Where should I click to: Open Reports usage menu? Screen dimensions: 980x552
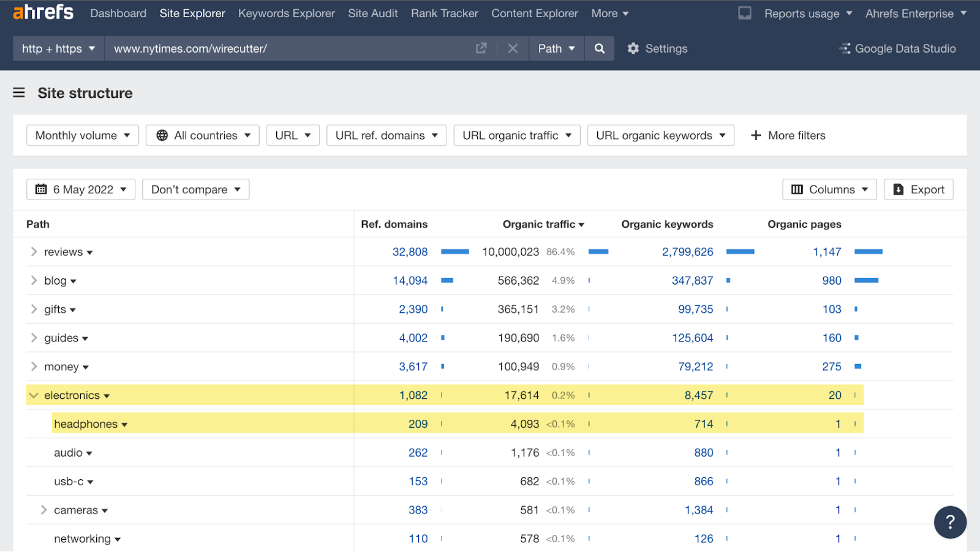point(808,13)
